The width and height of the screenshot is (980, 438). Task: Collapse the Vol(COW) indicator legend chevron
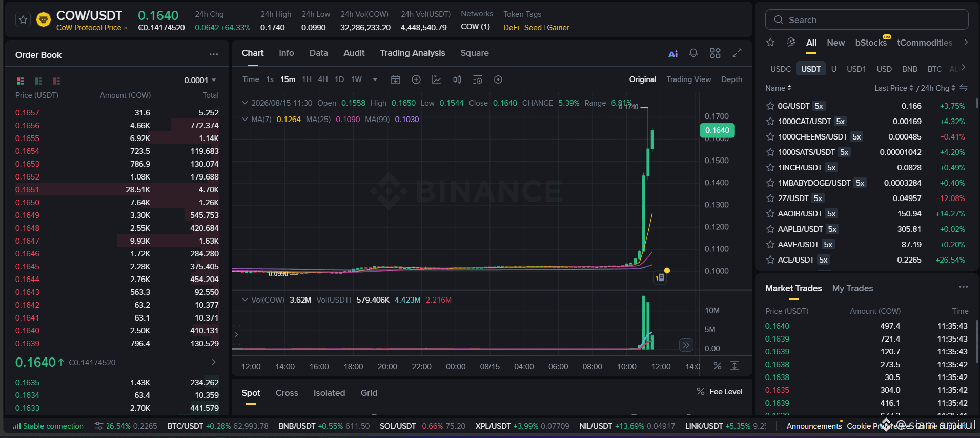tap(245, 300)
